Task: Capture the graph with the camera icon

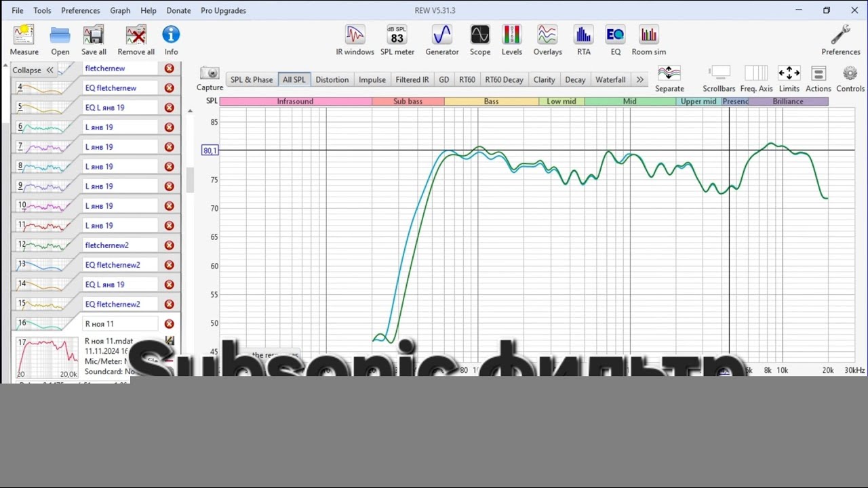Action: coord(210,78)
